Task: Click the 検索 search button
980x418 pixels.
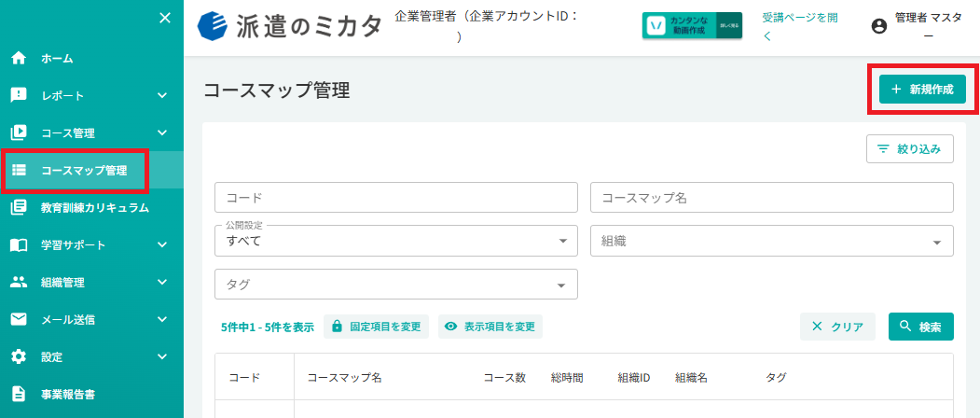Action: pos(921,327)
